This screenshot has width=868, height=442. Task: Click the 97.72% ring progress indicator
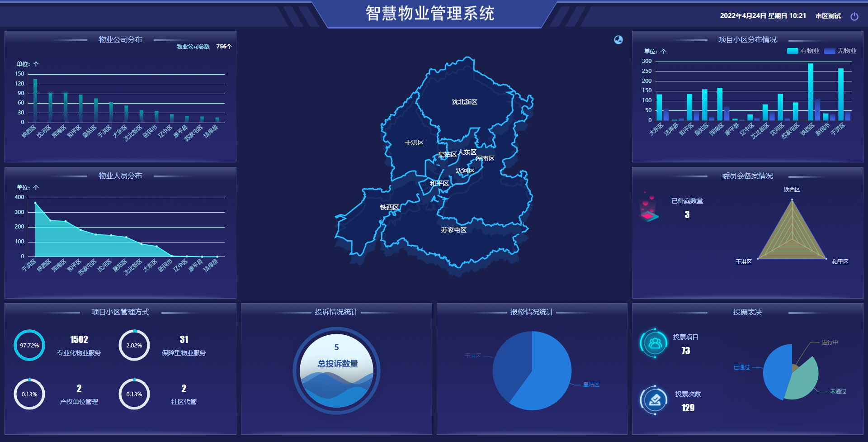(x=29, y=345)
